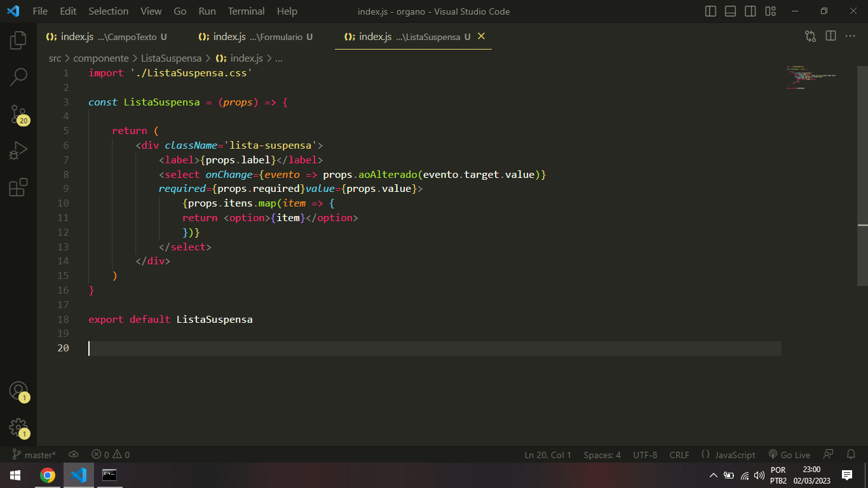Switch input language via POR PTB2
Screen dimensions: 868x488
click(x=778, y=475)
